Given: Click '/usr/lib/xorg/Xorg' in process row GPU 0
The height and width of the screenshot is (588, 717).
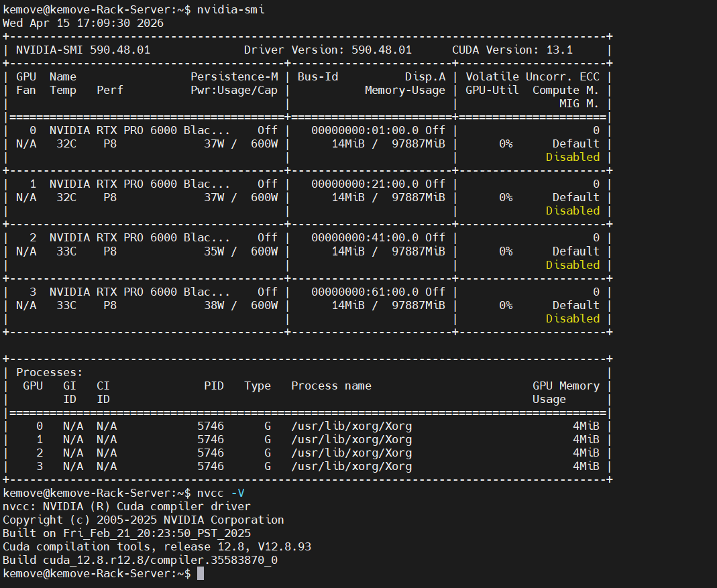Looking at the screenshot, I should pos(351,426).
